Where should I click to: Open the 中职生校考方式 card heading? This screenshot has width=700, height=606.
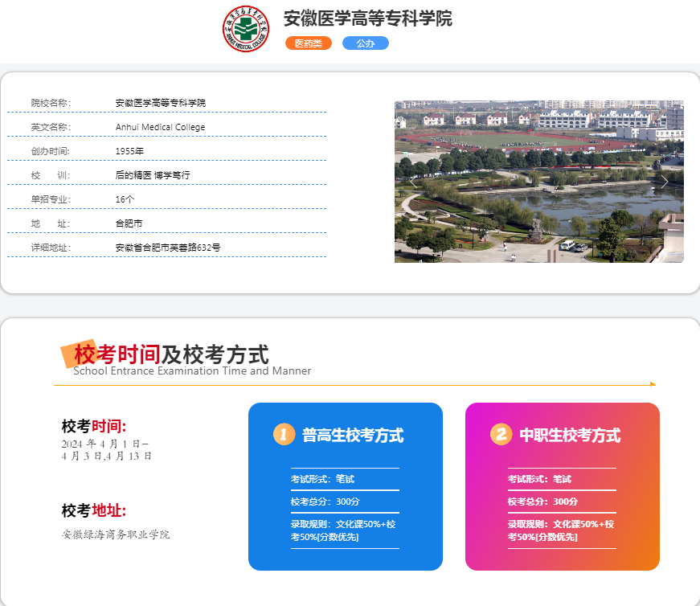(x=570, y=436)
